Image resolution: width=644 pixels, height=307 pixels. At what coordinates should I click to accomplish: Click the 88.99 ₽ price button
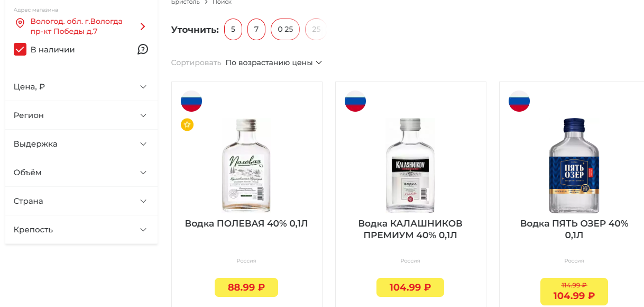(x=246, y=287)
